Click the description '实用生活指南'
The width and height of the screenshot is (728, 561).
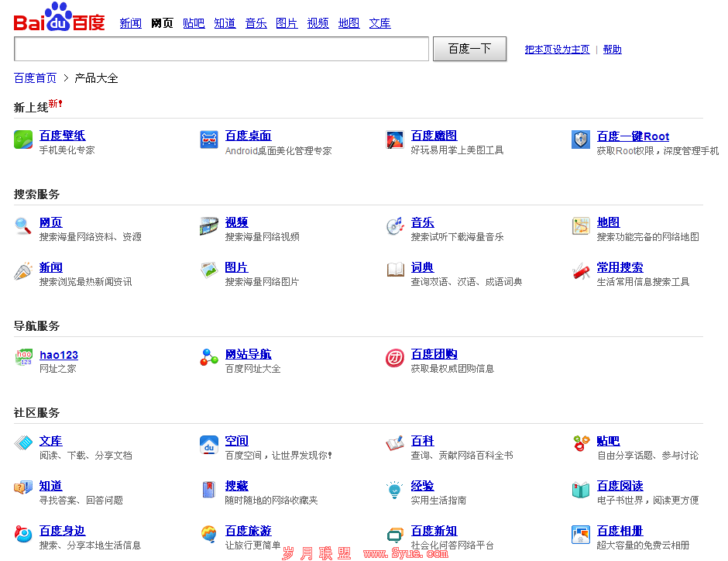point(439,500)
